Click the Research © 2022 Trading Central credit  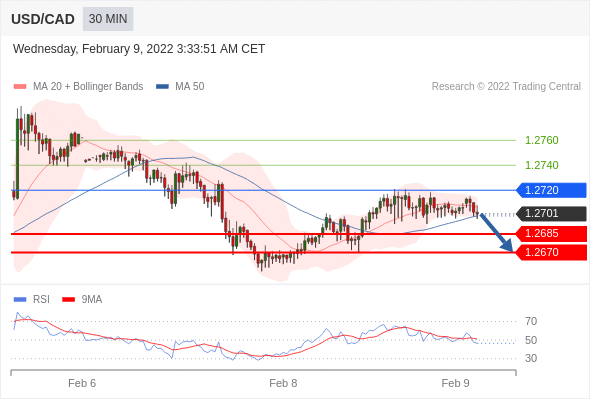pyautogui.click(x=506, y=87)
